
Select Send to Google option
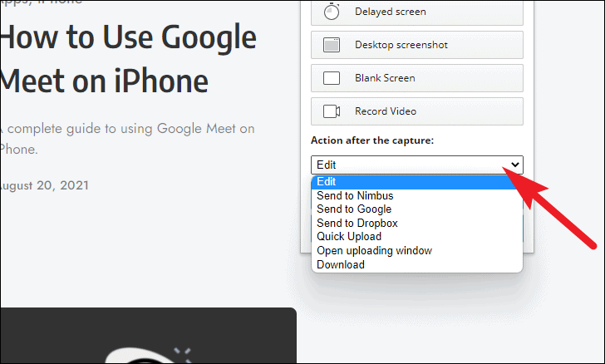tap(417, 209)
